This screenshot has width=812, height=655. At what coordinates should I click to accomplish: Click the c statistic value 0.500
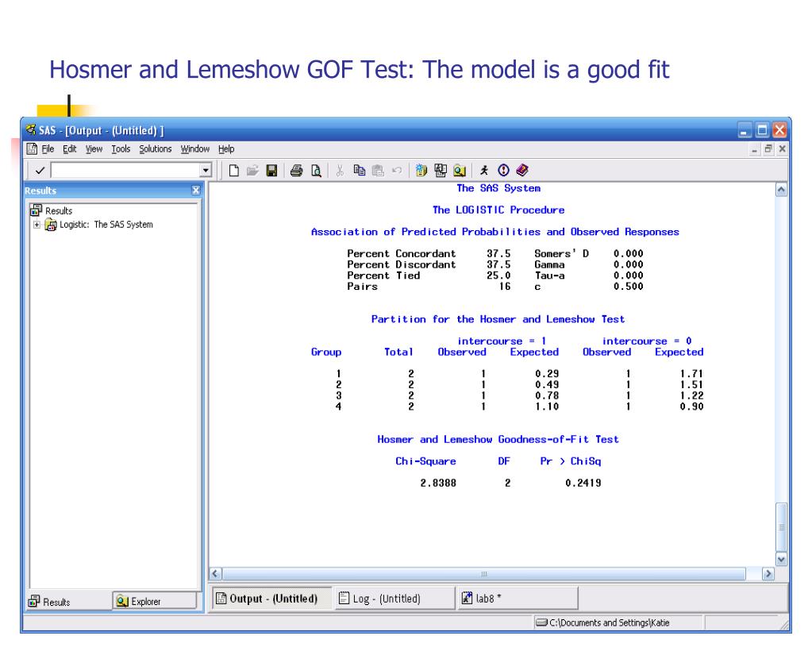[x=628, y=287]
